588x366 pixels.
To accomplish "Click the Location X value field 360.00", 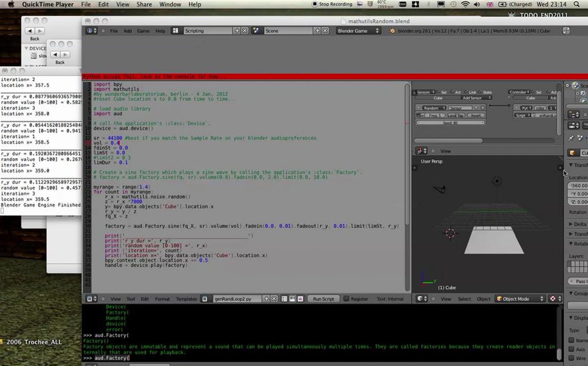I will [578, 186].
